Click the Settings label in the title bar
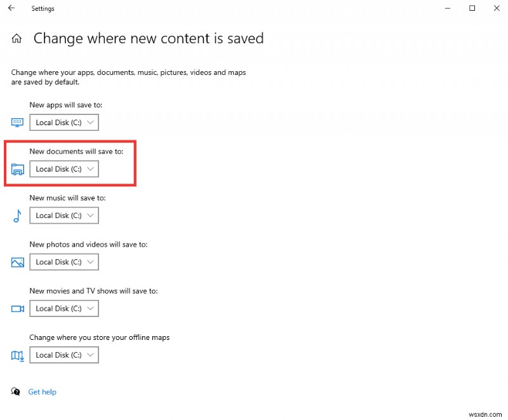Viewport: 508px width, 420px height. (43, 8)
